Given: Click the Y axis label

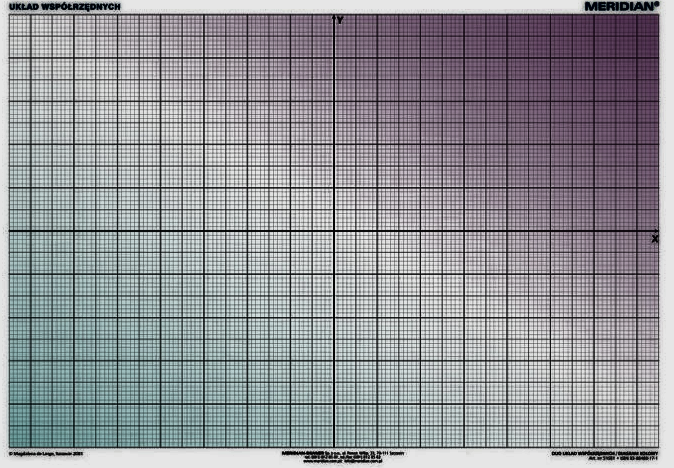Looking at the screenshot, I should point(340,20).
